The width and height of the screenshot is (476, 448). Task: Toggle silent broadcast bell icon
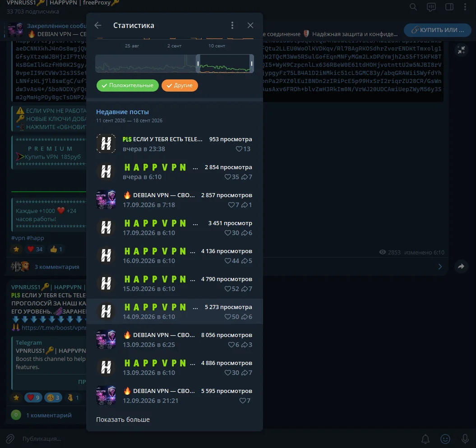click(x=425, y=439)
